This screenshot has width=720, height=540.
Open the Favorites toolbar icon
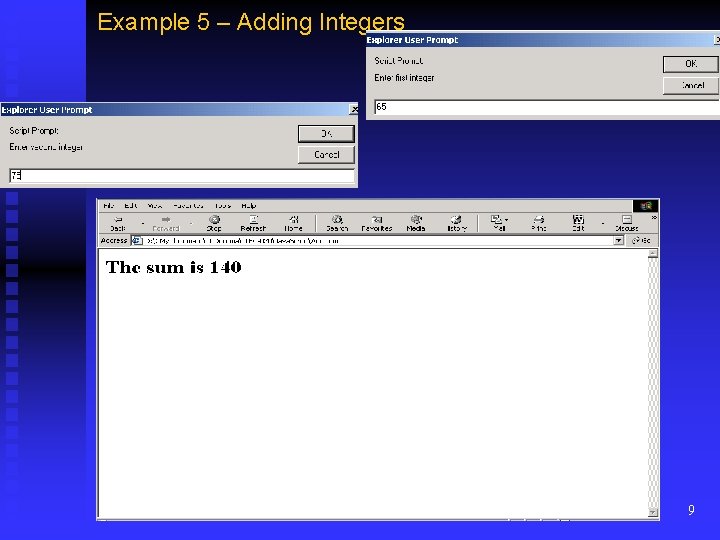pos(377,223)
